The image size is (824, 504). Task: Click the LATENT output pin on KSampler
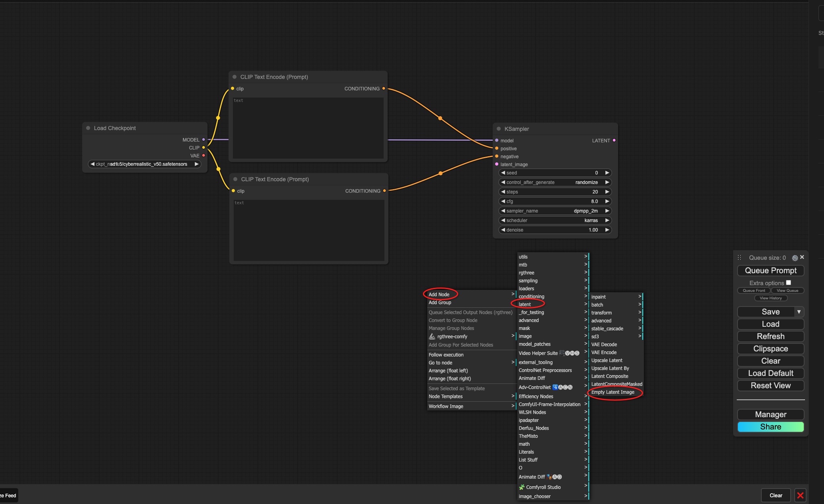tap(614, 140)
